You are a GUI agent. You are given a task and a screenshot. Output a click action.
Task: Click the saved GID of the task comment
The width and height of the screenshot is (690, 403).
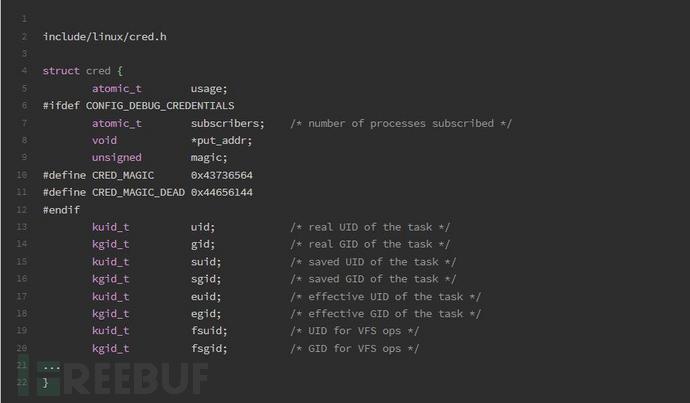pos(373,279)
